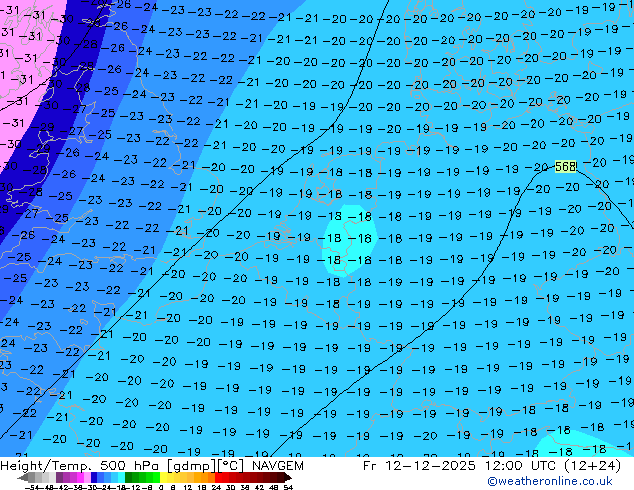Viewport: 634px width, 490px height.
Task: Open the weatheronline.co.uk copyright link
Action: (x=549, y=481)
